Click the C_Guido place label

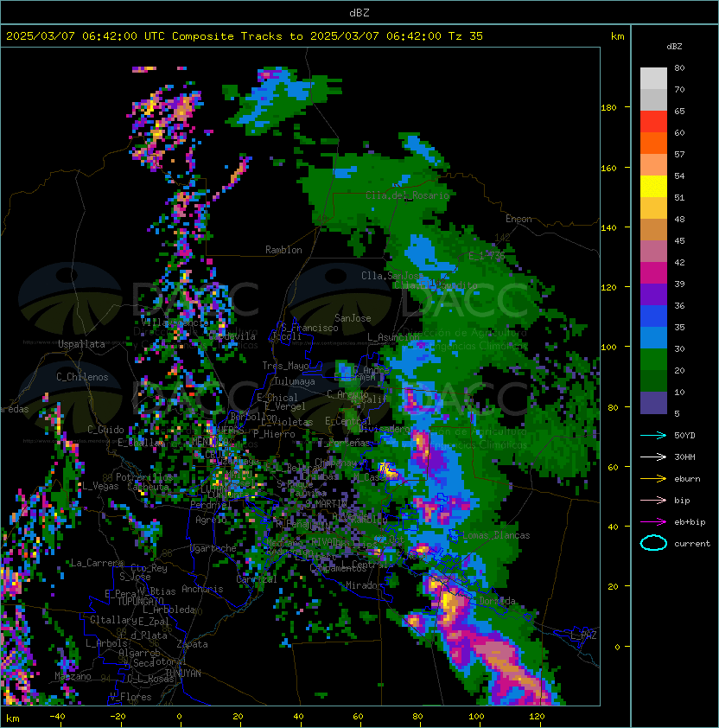click(x=105, y=430)
